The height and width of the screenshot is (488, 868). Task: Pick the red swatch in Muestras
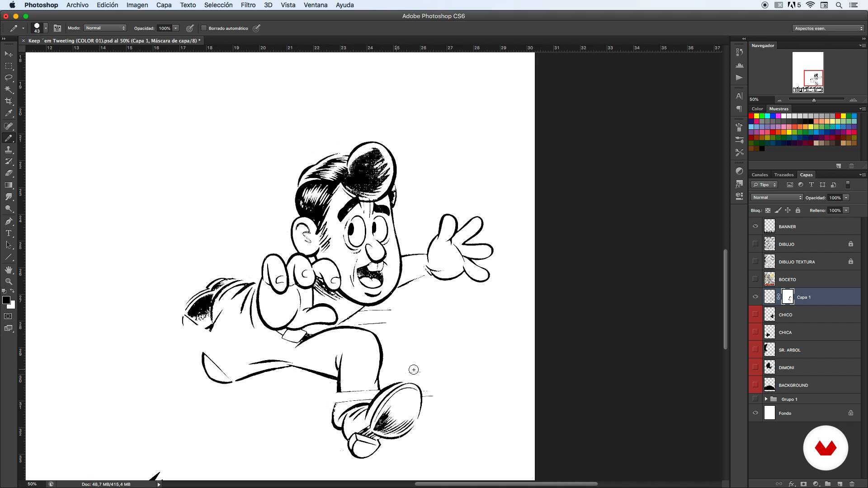[751, 116]
